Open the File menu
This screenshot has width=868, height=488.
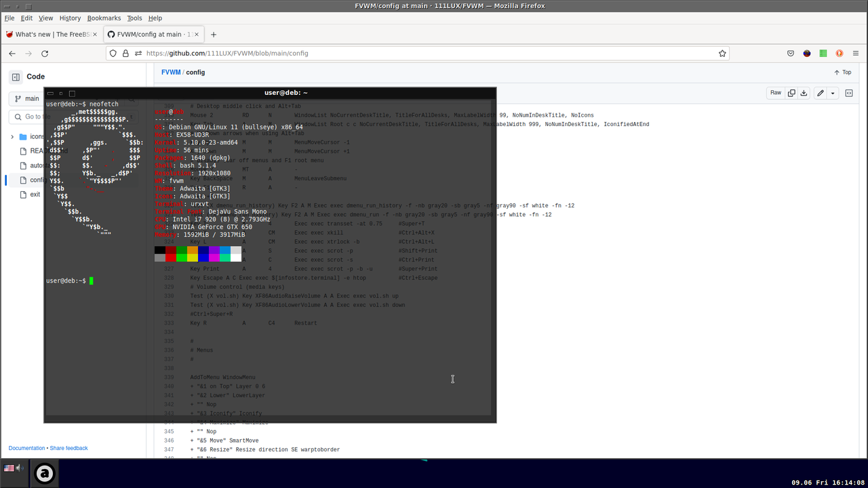tap(9, 18)
